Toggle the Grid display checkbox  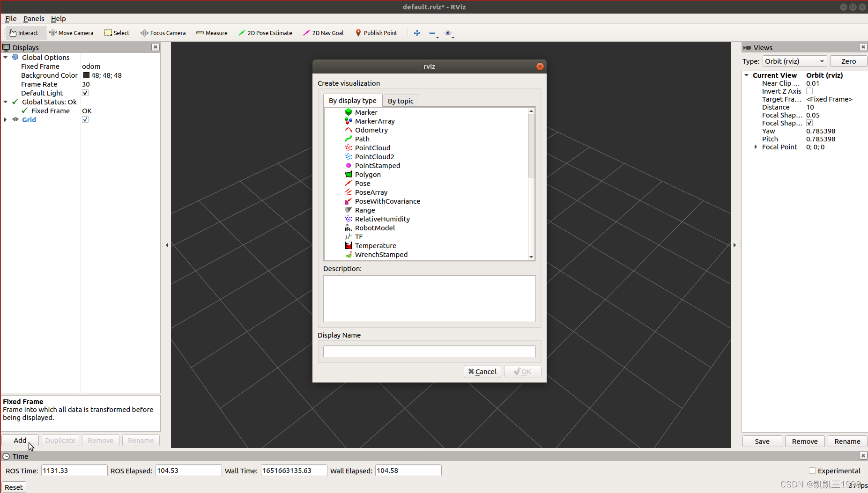[x=85, y=119]
